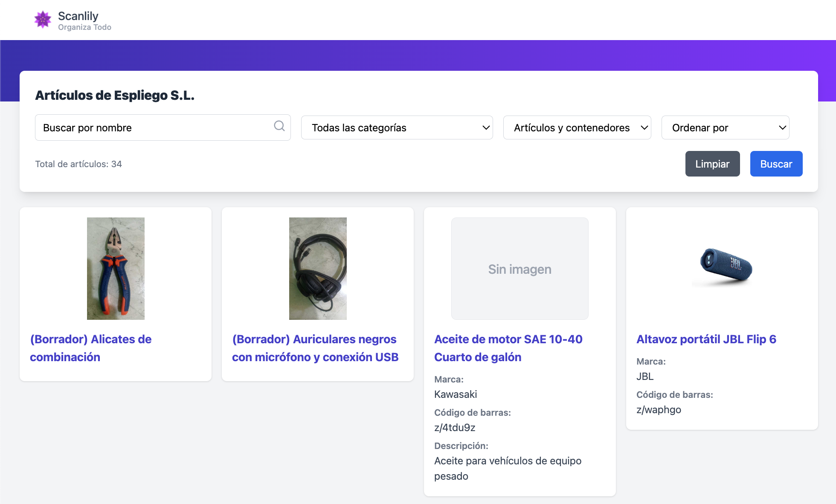Open the Artículos y contenedores dropdown
The height and width of the screenshot is (504, 836).
click(577, 127)
